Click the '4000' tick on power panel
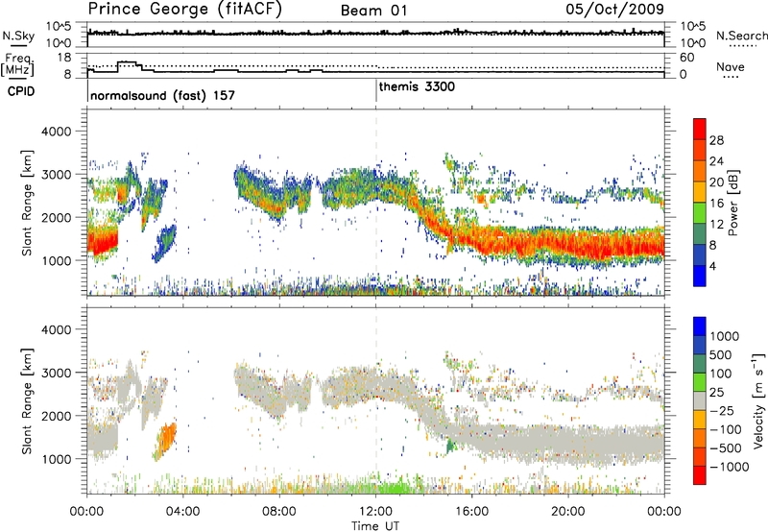The image size is (768, 532). 57,132
